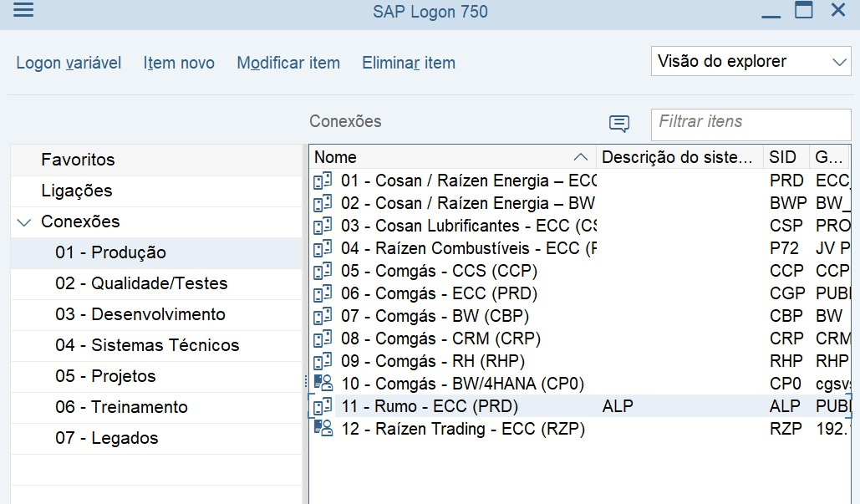Click connection icon for 04 - Raízen Combustíveis
This screenshot has height=504, width=860.
[323, 248]
